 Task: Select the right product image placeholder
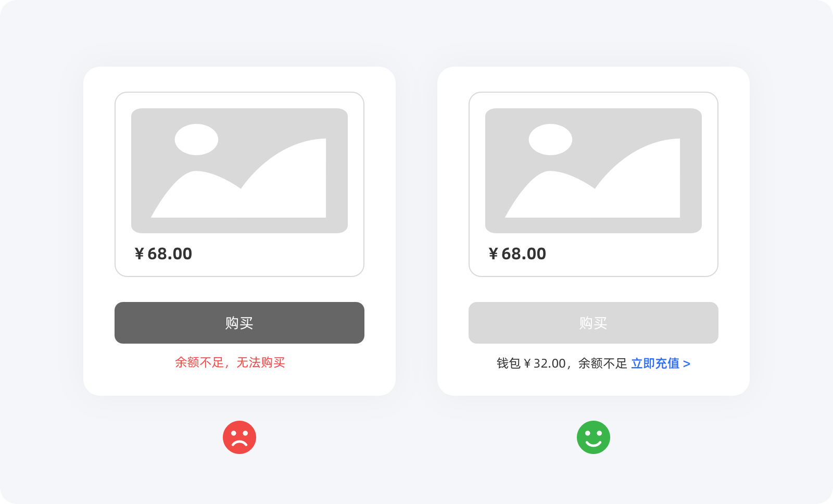click(x=594, y=171)
